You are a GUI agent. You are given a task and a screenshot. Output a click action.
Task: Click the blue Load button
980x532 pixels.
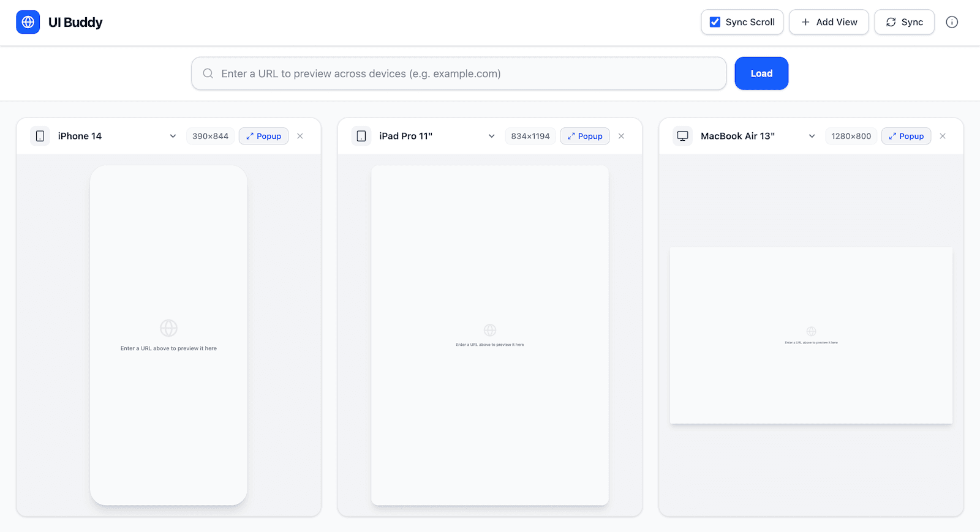click(761, 73)
